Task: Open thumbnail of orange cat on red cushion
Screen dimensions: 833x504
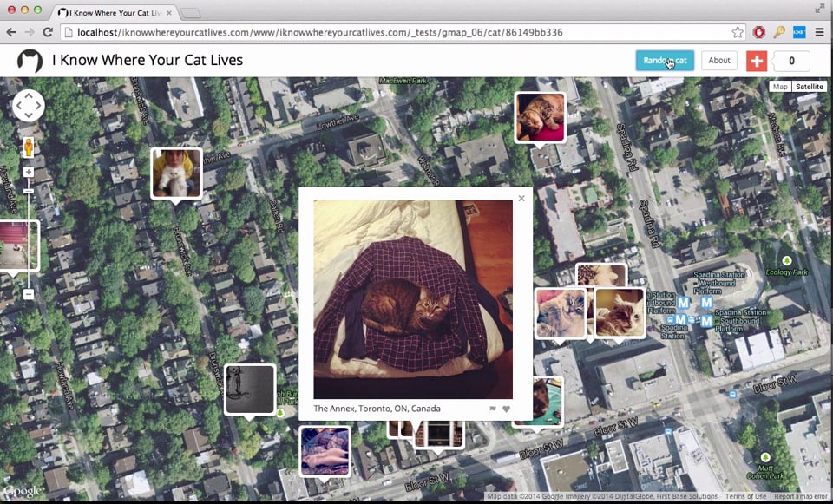Action: pyautogui.click(x=540, y=117)
